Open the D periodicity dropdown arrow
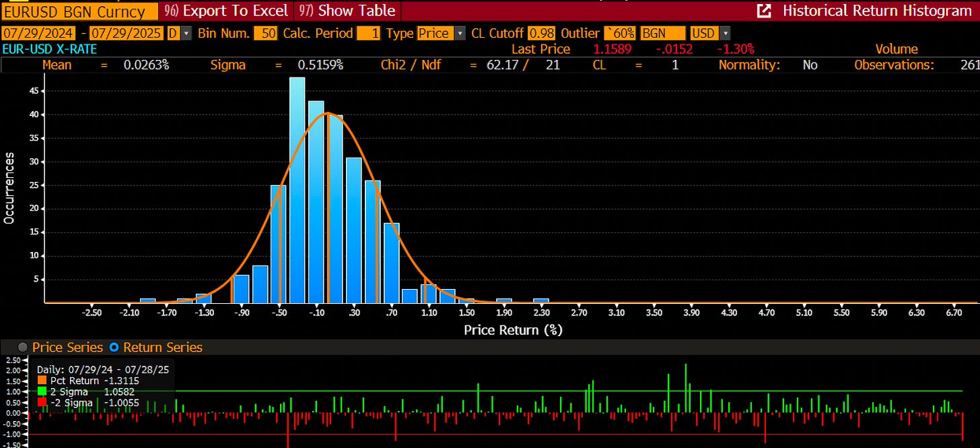 pyautogui.click(x=186, y=33)
